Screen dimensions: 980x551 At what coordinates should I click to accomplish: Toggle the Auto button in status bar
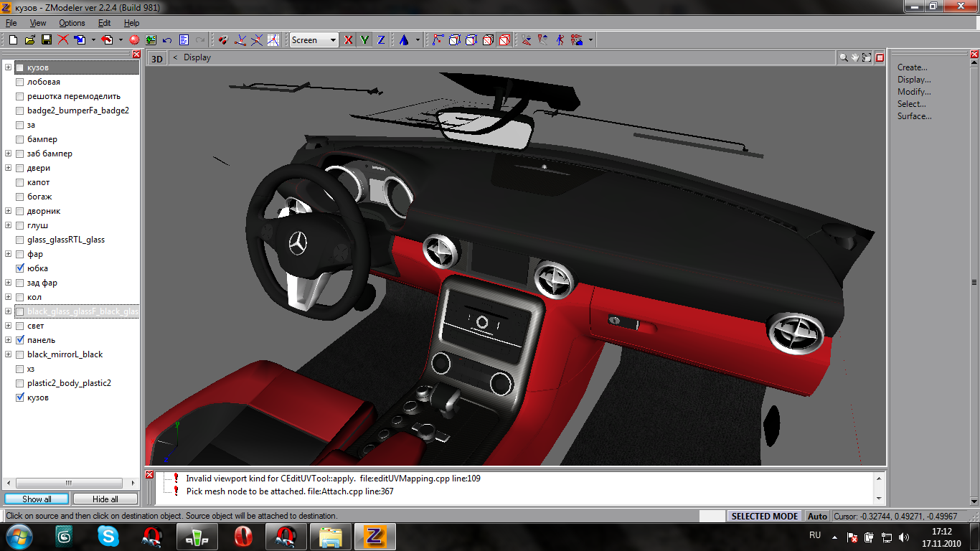(817, 516)
